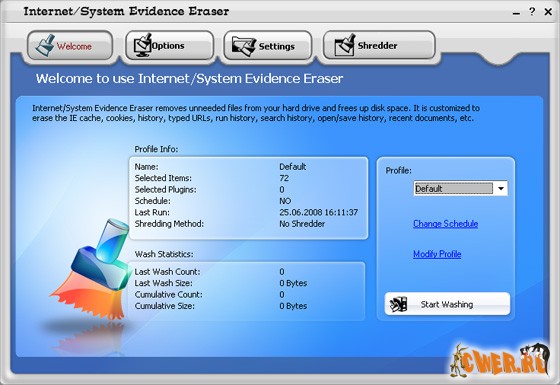Click the Selected Items count 72
Image resolution: width=560 pixels, height=385 pixels.
(284, 178)
